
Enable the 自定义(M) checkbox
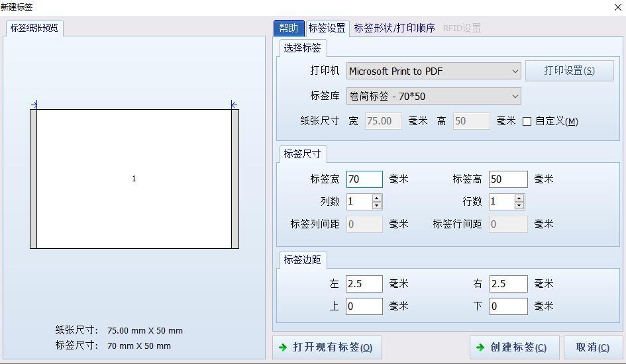[527, 122]
